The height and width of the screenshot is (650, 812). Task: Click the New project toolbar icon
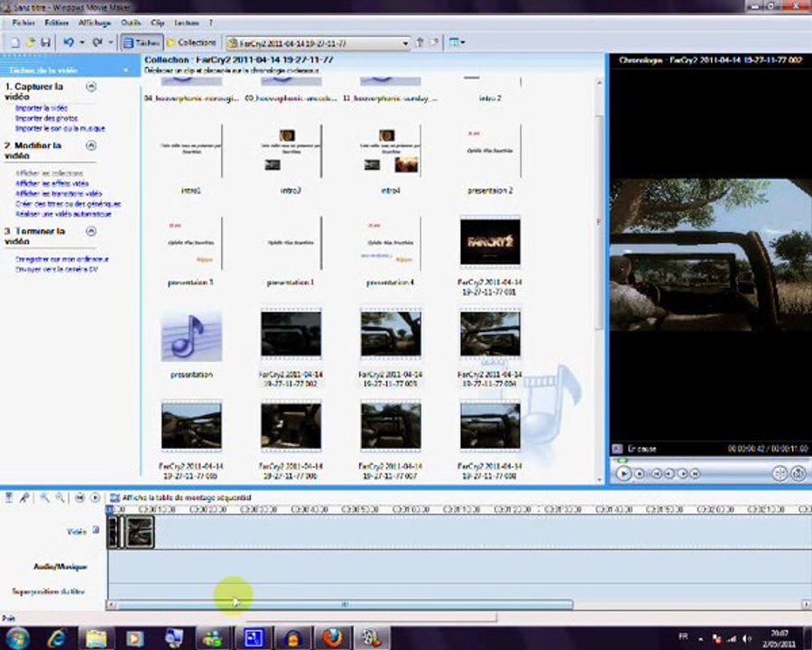[15, 42]
